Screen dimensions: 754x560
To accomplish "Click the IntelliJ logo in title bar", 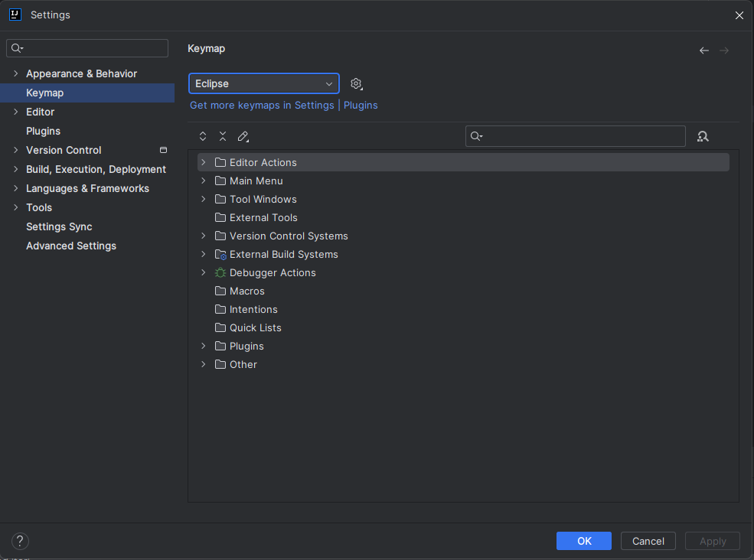I will pos(15,15).
